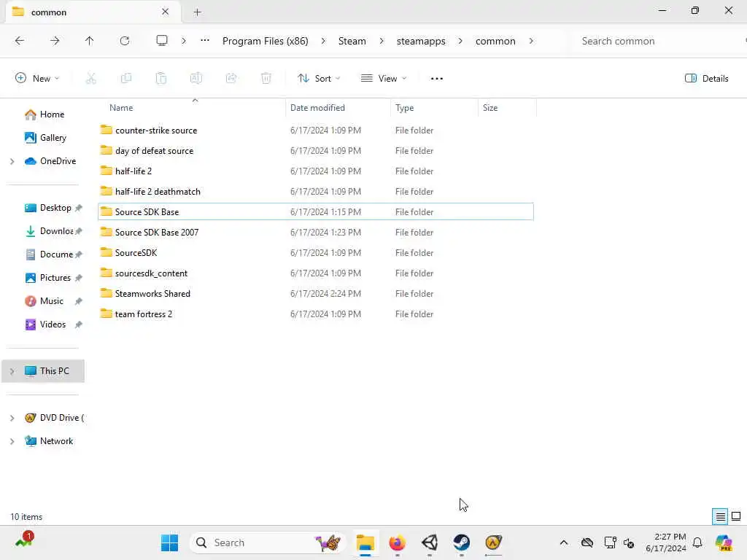Select the Source SDK Base 2007 folder

coord(315,233)
